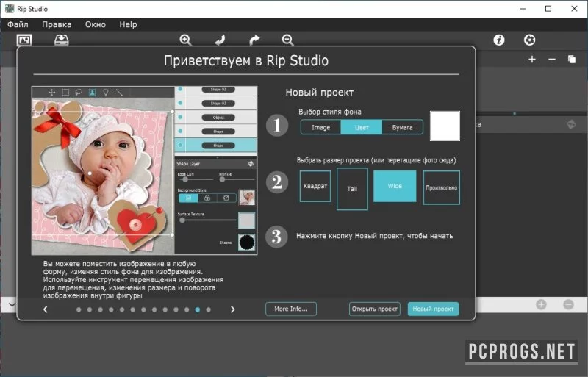Close the Rip Studio window
This screenshot has height=377, width=588.
[x=574, y=9]
